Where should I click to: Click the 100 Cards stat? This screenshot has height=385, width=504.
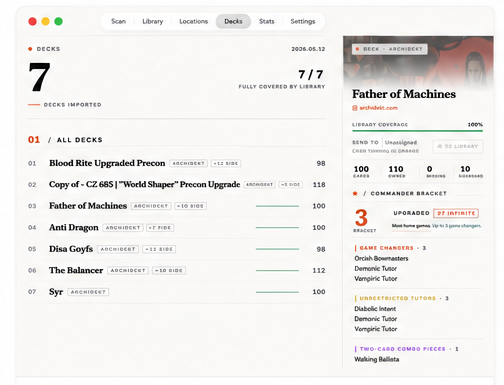[x=361, y=171]
